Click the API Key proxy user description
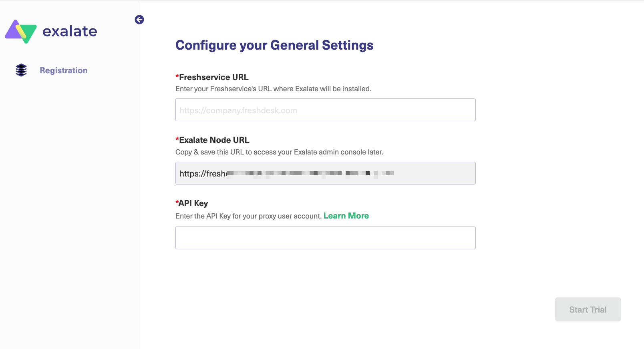This screenshot has width=644, height=349. point(248,216)
